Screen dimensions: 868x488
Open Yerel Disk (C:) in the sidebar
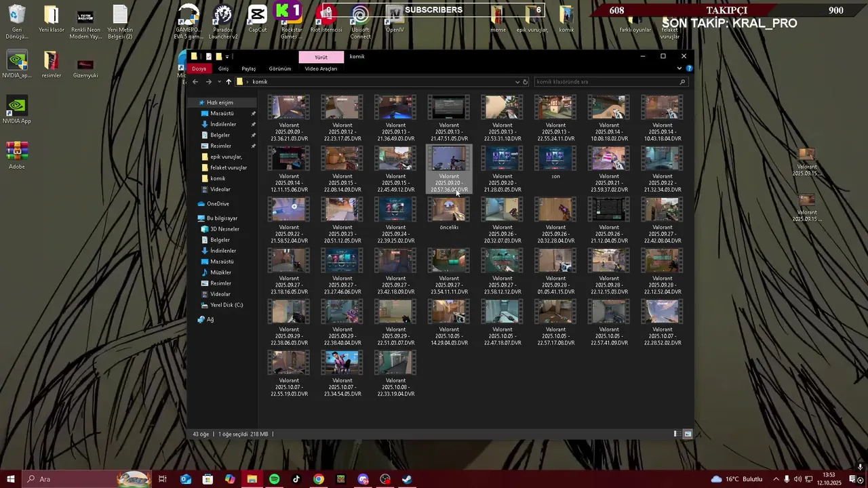[x=226, y=305]
